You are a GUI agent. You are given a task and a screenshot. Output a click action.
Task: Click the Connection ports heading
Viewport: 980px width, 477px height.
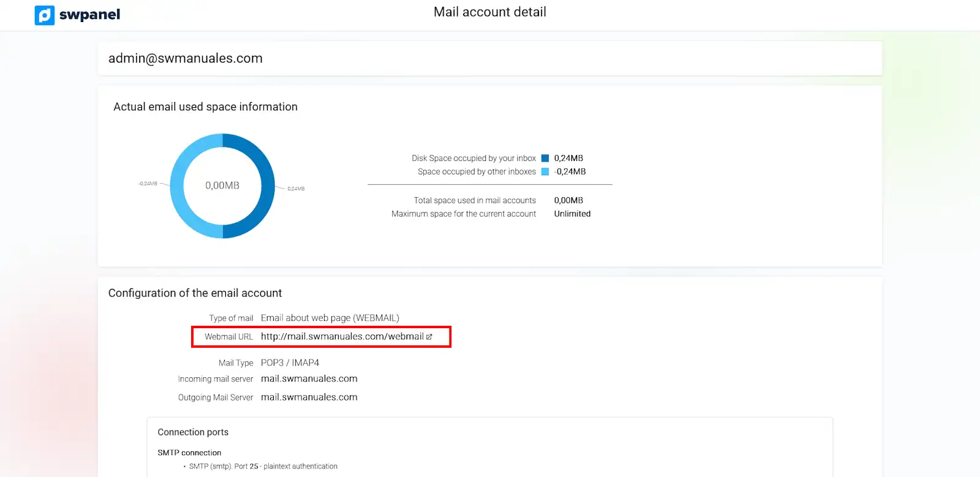(193, 432)
